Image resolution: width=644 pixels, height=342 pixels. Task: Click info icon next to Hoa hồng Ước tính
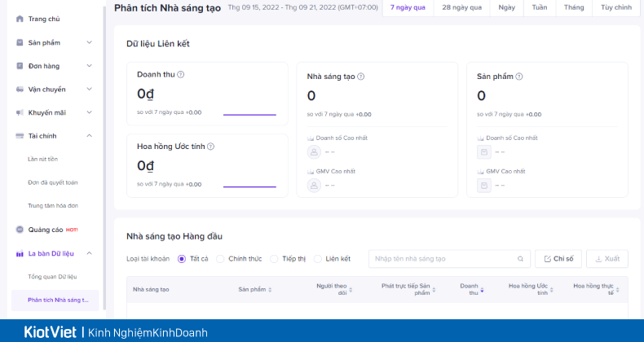[x=210, y=147]
